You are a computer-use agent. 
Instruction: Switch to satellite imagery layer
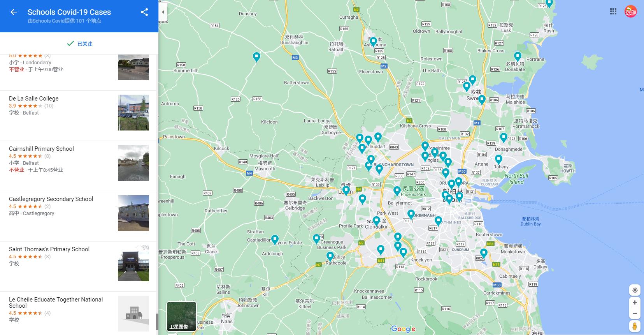(181, 316)
